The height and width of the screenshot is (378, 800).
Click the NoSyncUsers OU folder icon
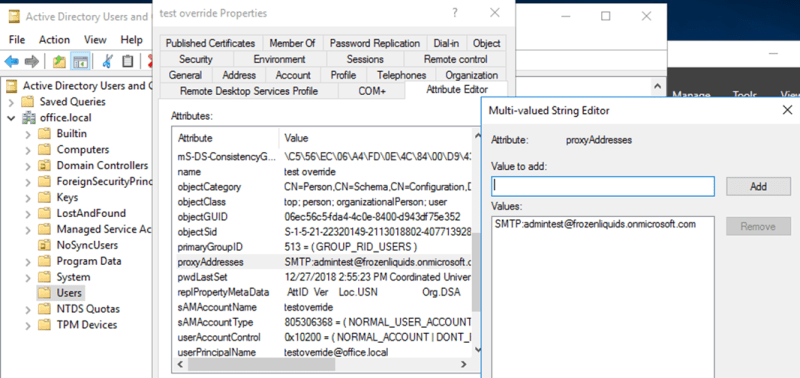[45, 245]
